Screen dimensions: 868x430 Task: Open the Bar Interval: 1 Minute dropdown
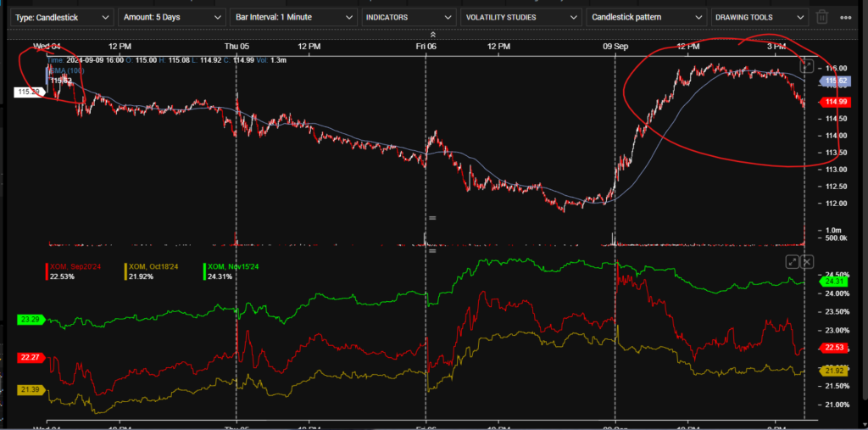(x=293, y=17)
